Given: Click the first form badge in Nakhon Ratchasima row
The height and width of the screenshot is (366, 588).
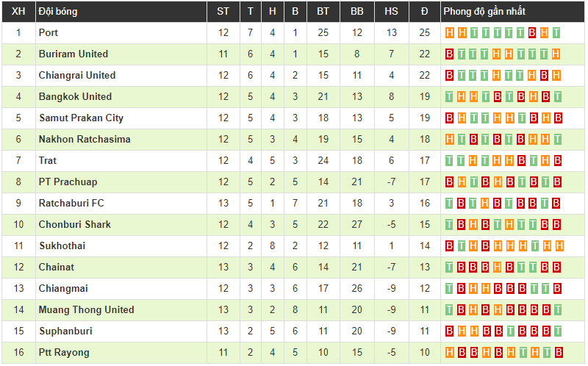Looking at the screenshot, I should [x=450, y=140].
